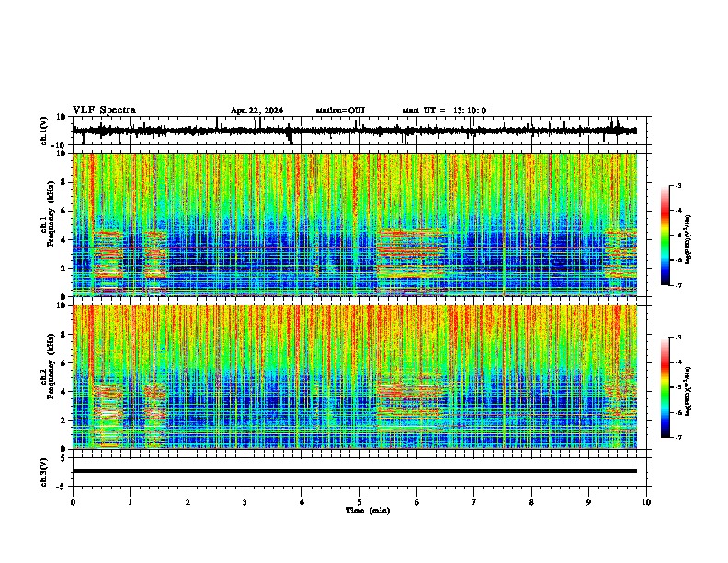The image size is (728, 563).
Task: Click the ch.1(V) waveform axis label
Action: 44,131
